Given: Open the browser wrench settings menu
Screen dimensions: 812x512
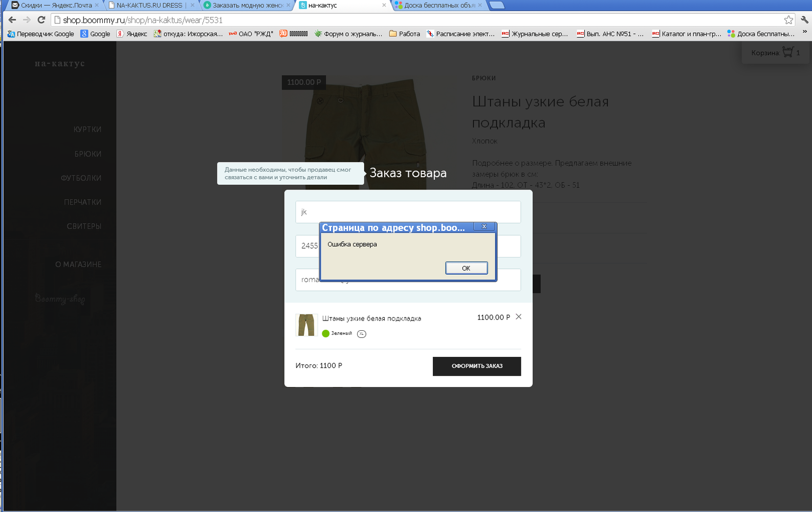Looking at the screenshot, I should pos(804,20).
